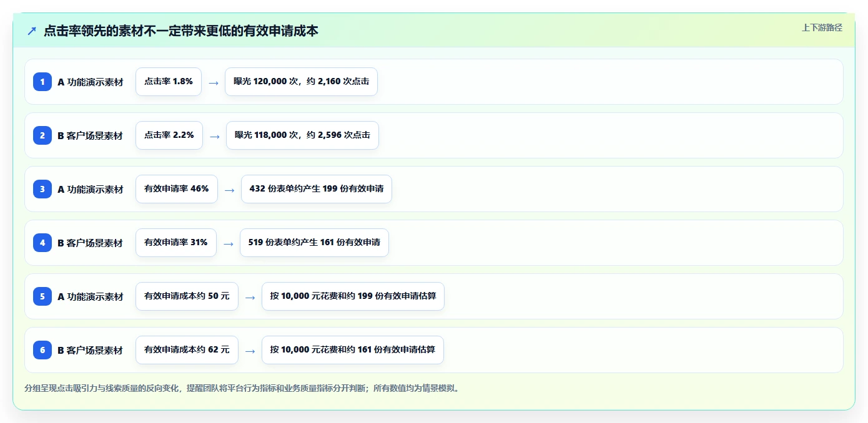Select step number 2 badge
Image resolution: width=868 pixels, height=423 pixels.
coord(42,135)
